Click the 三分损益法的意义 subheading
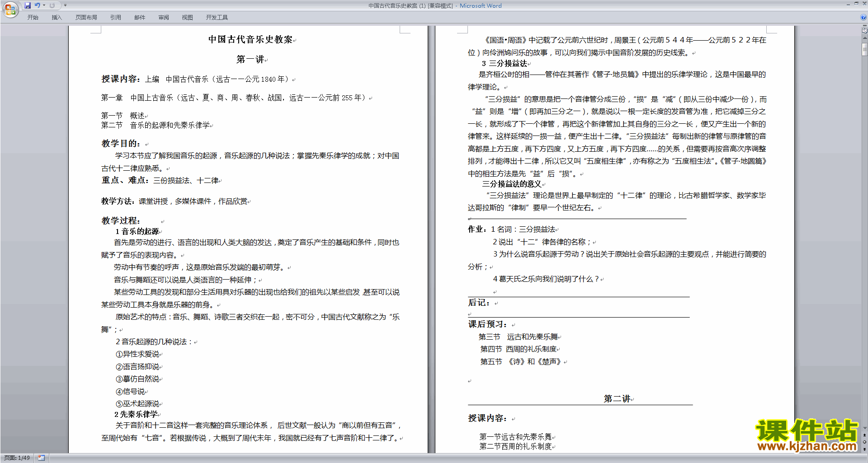This screenshot has height=463, width=868. (x=512, y=184)
